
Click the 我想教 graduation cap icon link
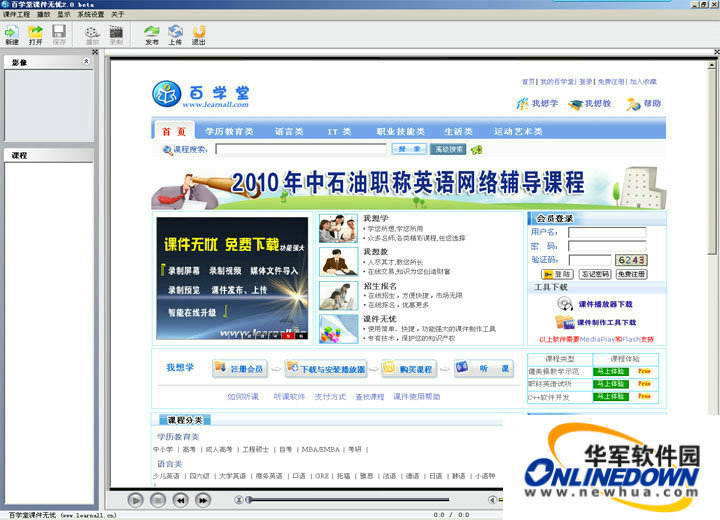(x=589, y=104)
